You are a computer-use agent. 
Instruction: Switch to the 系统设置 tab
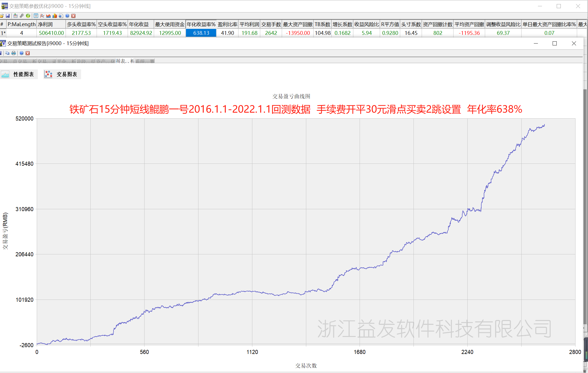(145, 61)
